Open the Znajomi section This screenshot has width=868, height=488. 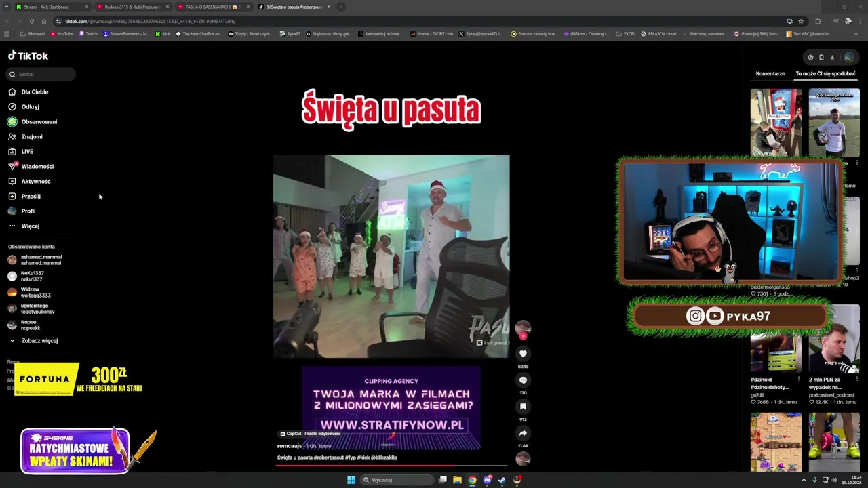(31, 136)
